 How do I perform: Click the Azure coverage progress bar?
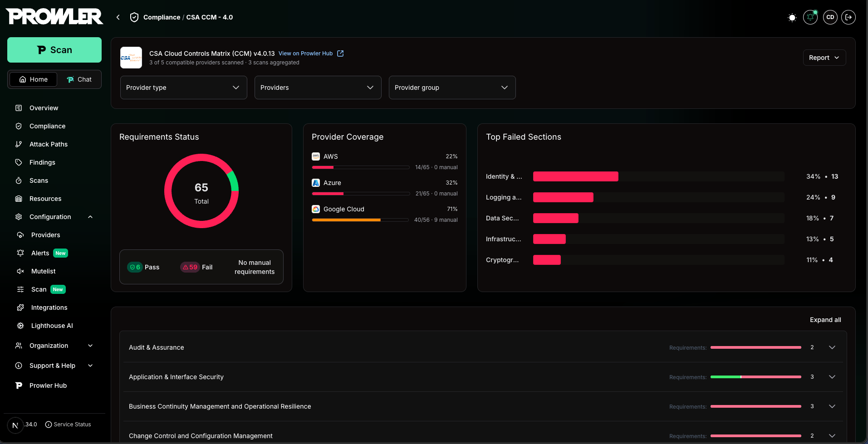tap(361, 194)
